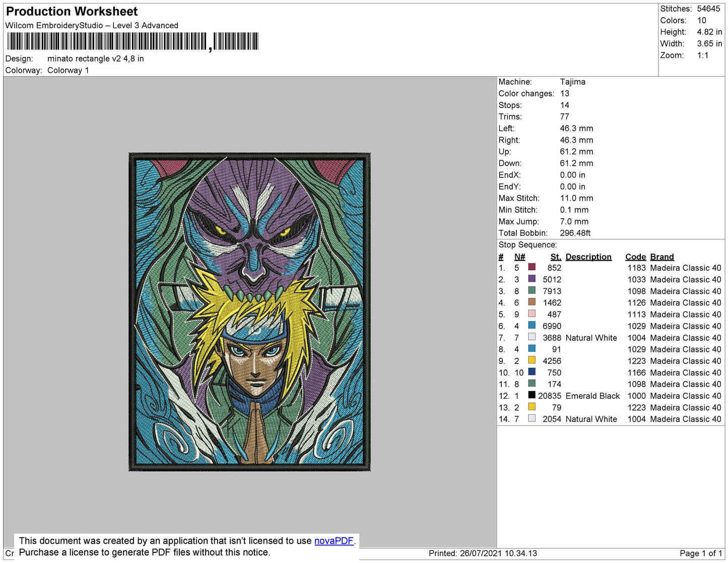Image resolution: width=728 pixels, height=563 pixels.
Task: Click the Color changes value '13'
Action: [565, 94]
